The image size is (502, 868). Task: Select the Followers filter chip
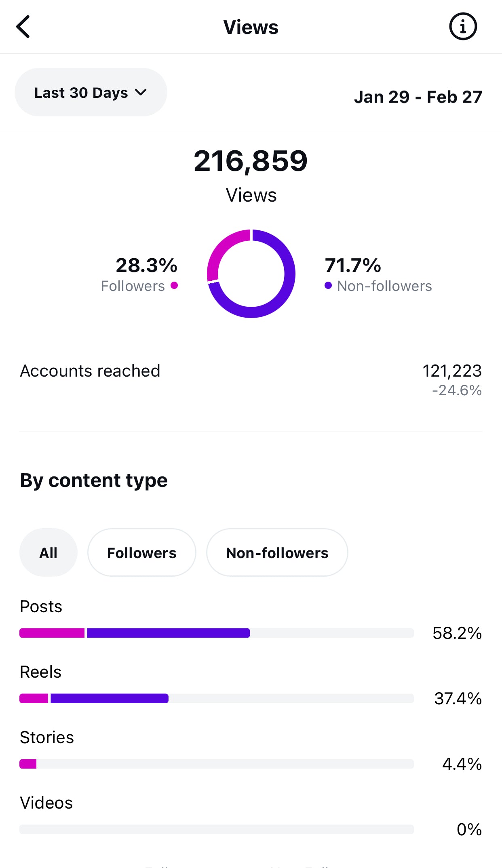[x=142, y=552]
